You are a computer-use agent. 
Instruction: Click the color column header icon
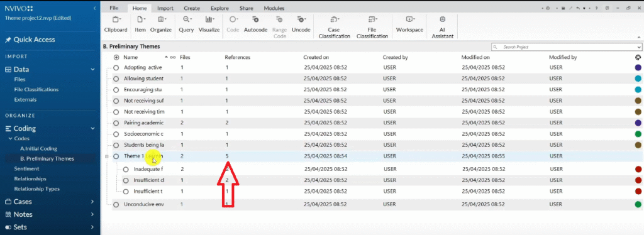[638, 57]
